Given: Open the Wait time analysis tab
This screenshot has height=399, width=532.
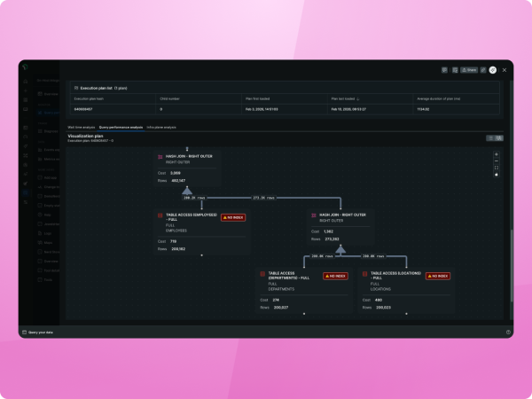Looking at the screenshot, I should (82, 127).
